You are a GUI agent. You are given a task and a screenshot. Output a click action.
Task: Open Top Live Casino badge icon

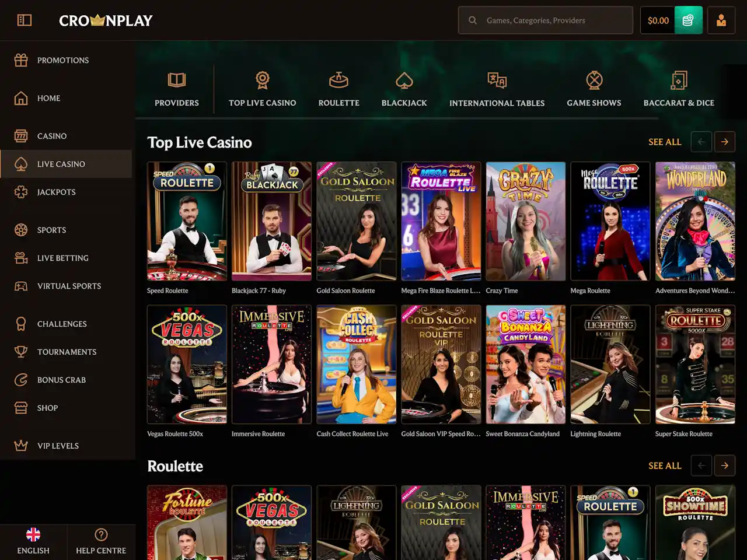(x=262, y=80)
